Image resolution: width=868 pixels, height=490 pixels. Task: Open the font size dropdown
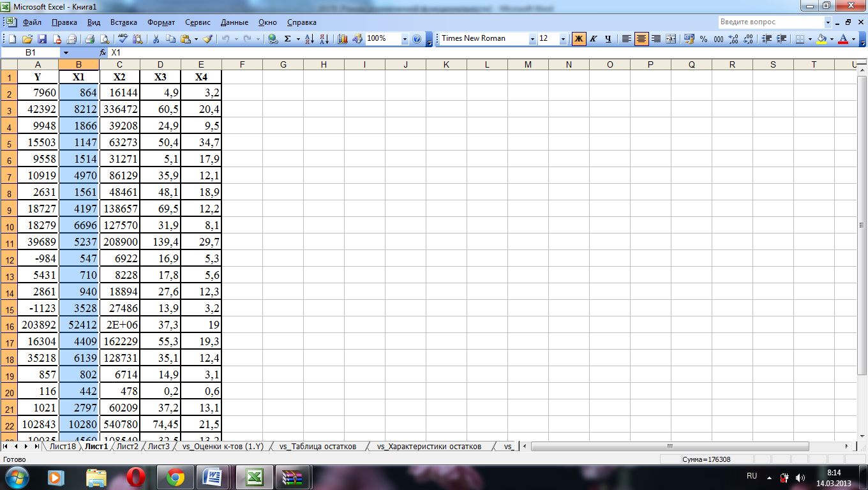[563, 39]
